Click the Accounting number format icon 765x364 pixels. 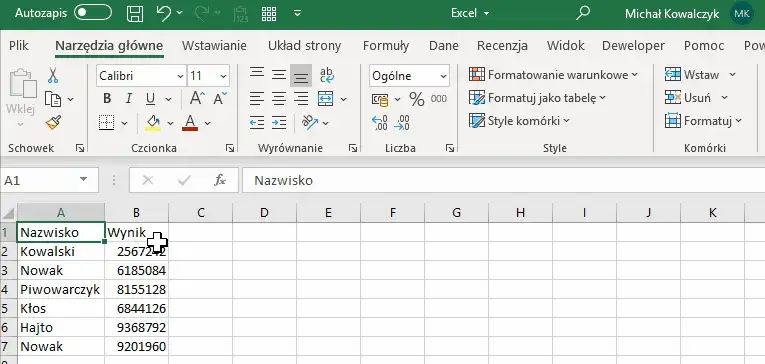click(380, 100)
